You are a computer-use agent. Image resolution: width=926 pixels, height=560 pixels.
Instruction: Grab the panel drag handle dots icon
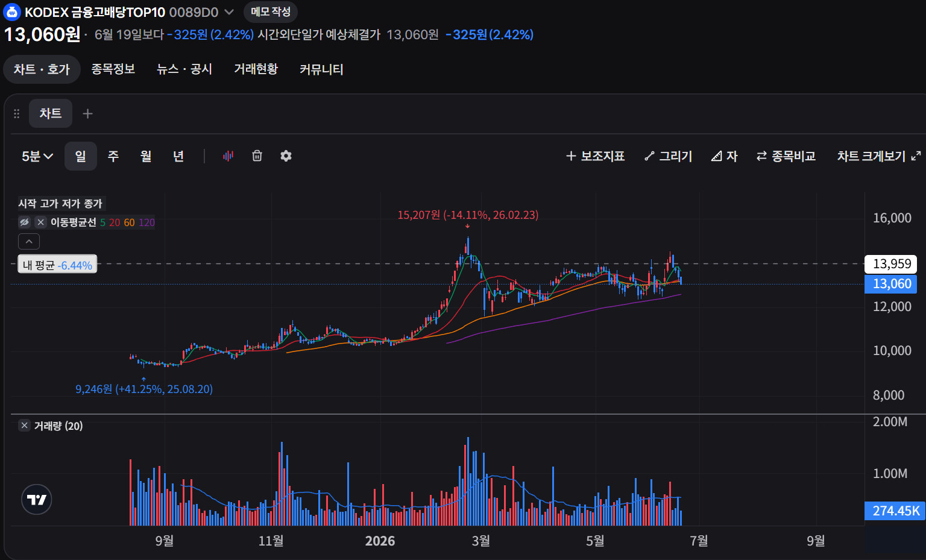pos(17,113)
